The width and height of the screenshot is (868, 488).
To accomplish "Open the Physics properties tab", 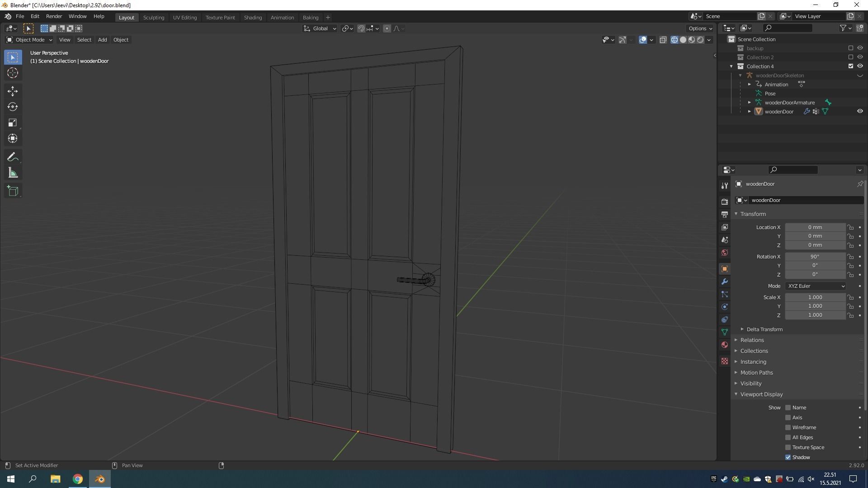I will point(725,307).
